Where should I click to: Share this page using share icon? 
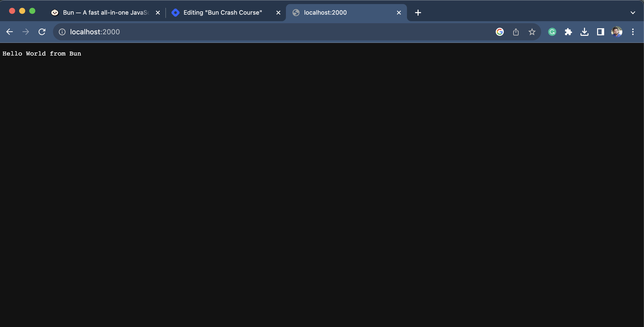pyautogui.click(x=516, y=32)
